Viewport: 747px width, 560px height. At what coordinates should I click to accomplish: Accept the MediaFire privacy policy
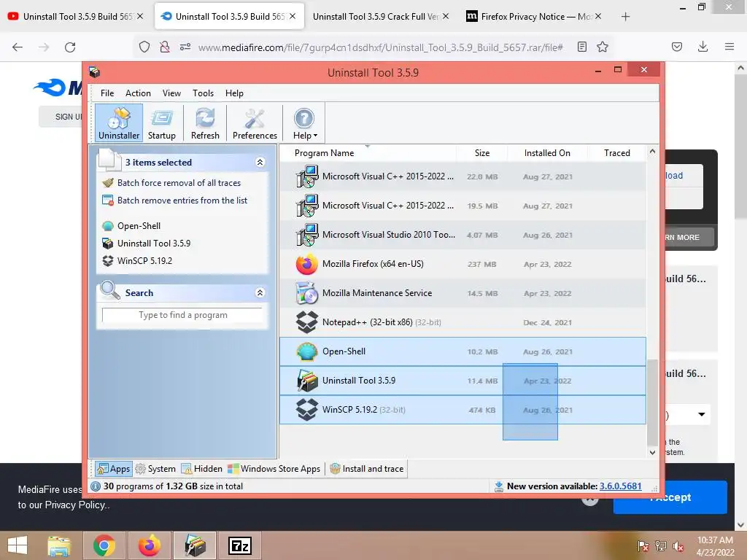[670, 497]
